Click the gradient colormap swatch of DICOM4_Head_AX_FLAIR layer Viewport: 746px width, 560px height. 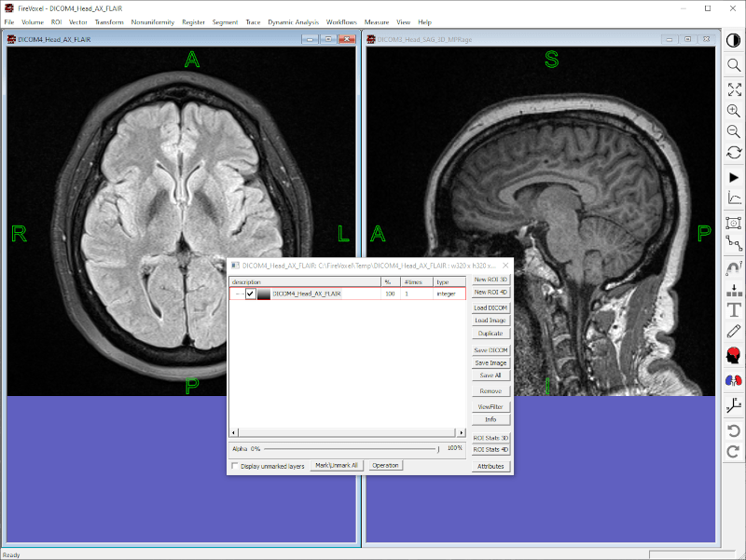[x=264, y=294]
